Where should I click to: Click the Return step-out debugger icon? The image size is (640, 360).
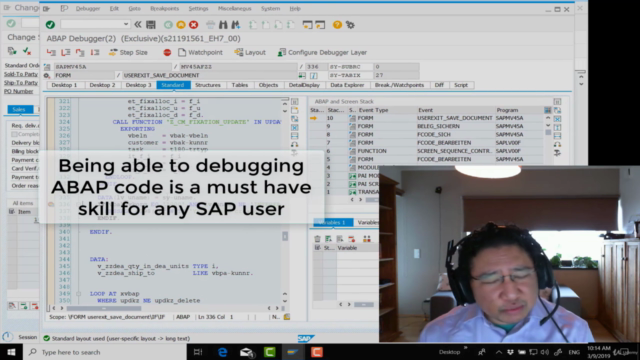pos(80,52)
